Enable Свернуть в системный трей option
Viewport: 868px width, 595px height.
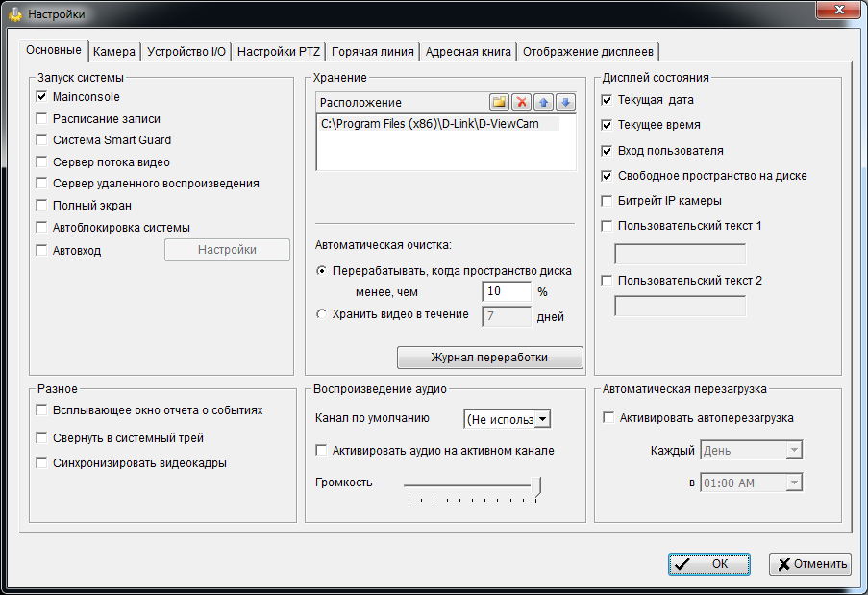click(41, 438)
